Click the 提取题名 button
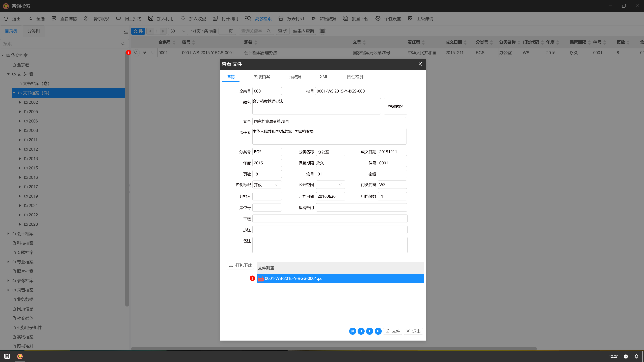 point(395,106)
